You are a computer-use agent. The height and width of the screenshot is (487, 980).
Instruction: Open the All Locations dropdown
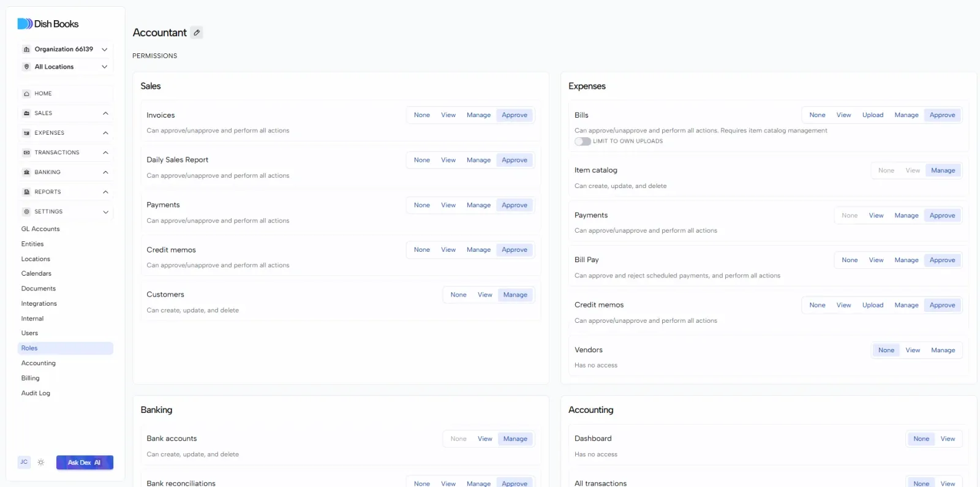click(x=66, y=67)
